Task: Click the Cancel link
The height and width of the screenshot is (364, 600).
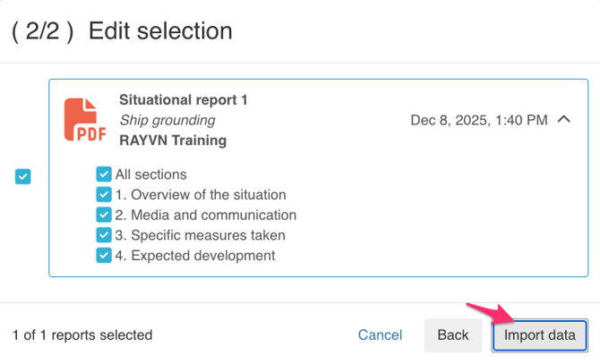Action: pos(380,335)
